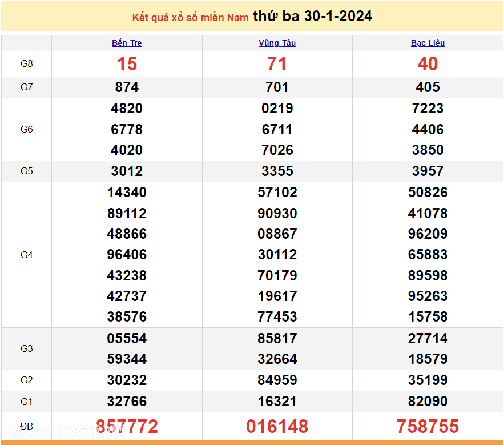
Task: Click the red G8 number 15
Action: point(127,64)
